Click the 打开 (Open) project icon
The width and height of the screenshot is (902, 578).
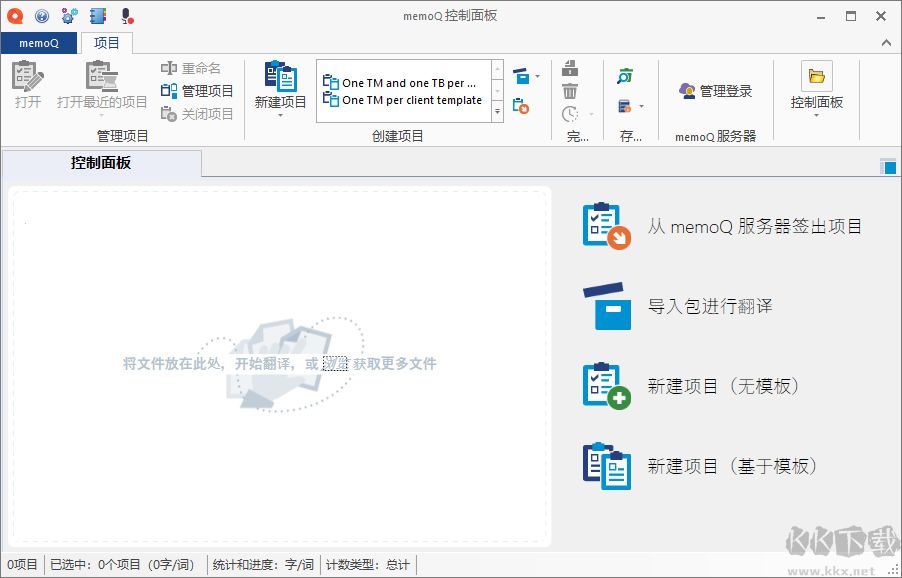(28, 76)
